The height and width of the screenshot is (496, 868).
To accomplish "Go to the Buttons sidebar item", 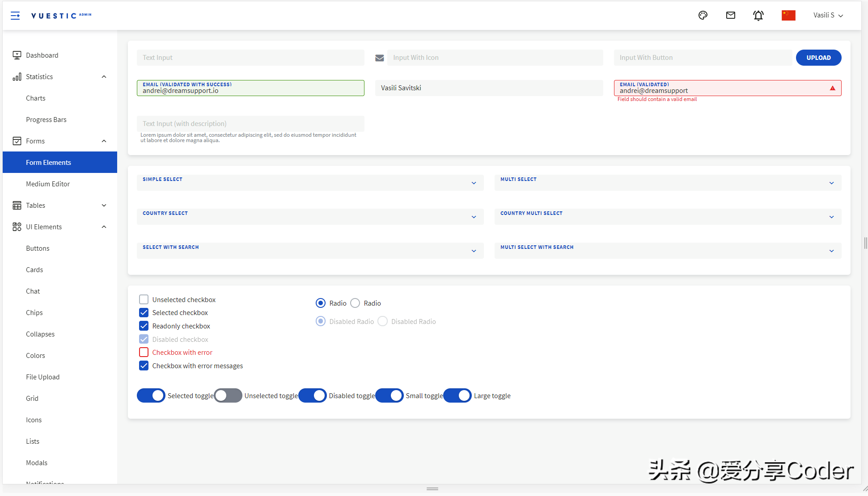I will pos(38,248).
